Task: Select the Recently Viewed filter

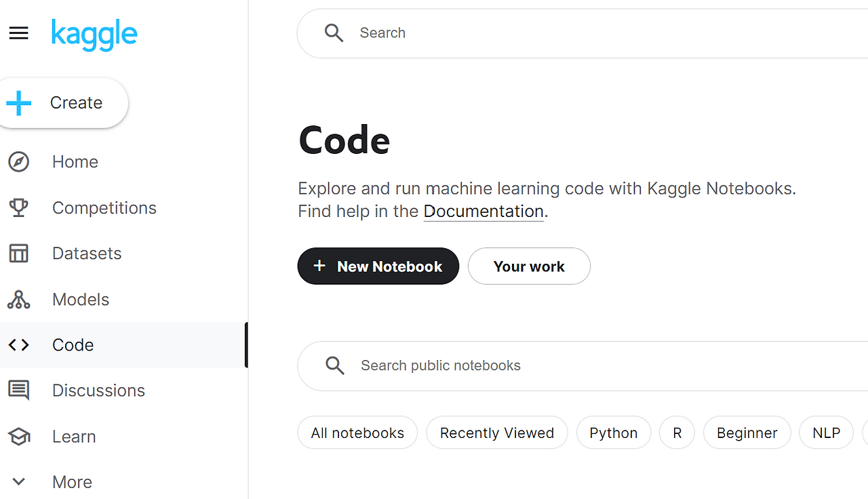Action: click(496, 432)
